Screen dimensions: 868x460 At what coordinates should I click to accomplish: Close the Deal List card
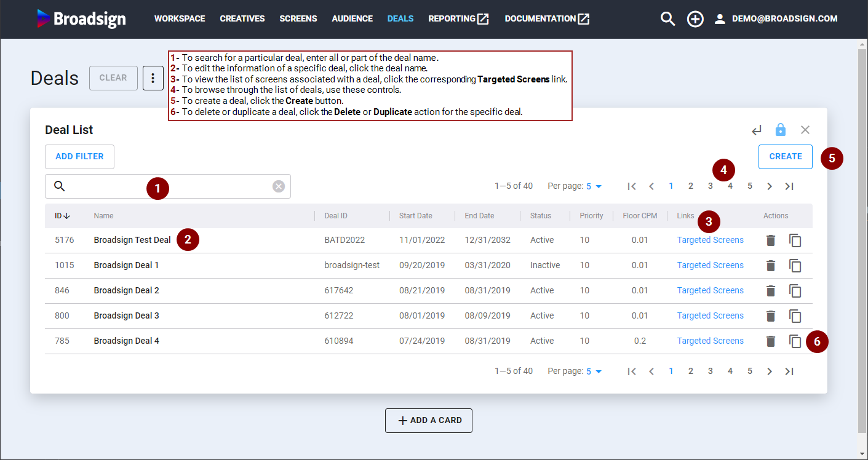[805, 130]
